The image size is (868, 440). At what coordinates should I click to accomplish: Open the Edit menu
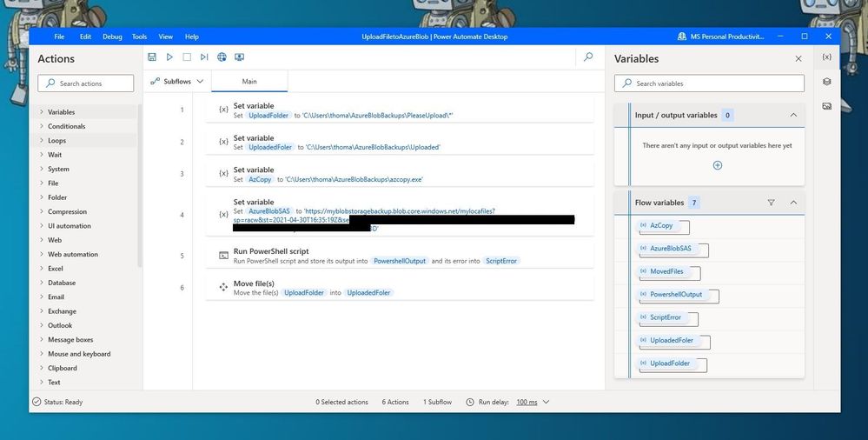85,37
